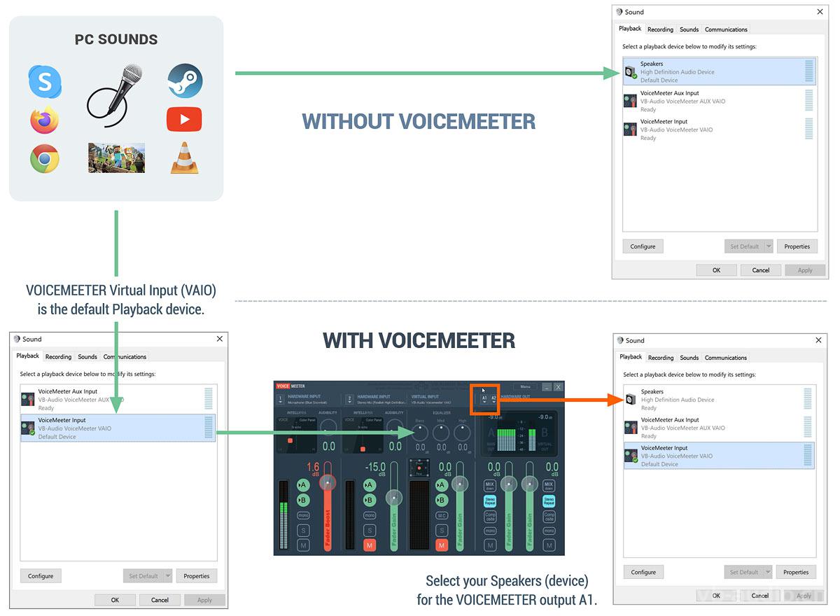Switch to Recording tab in top-right Sound dialog
The image size is (840, 616).
[660, 29]
